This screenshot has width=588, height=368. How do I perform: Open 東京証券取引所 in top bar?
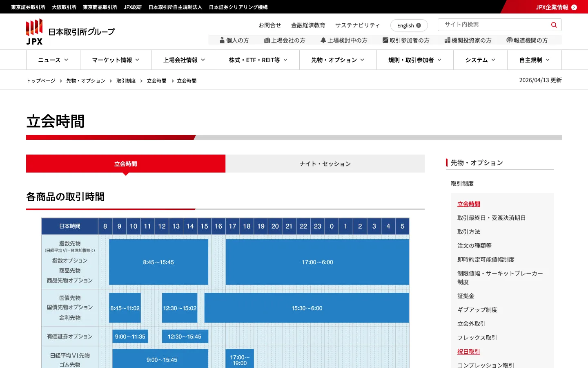tap(28, 7)
